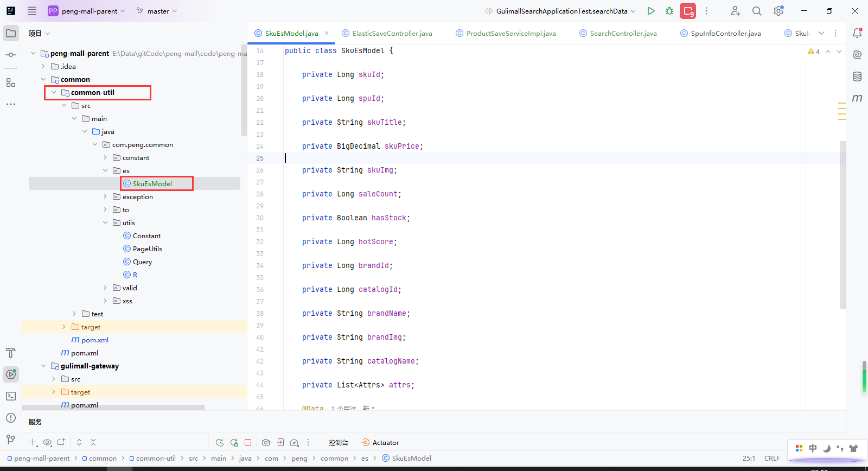868x471 pixels.
Task: Rerun the service
Action: click(220, 442)
